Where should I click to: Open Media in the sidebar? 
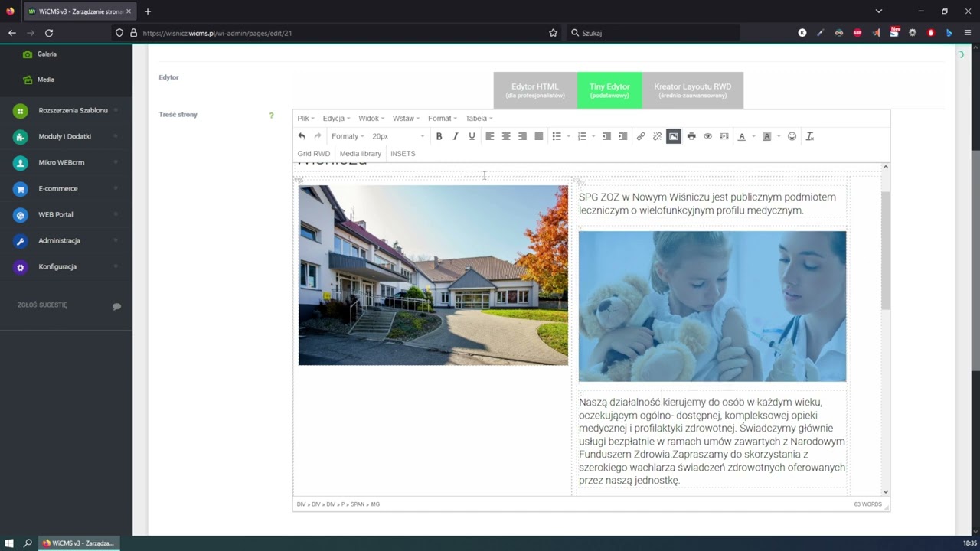[x=46, y=80]
